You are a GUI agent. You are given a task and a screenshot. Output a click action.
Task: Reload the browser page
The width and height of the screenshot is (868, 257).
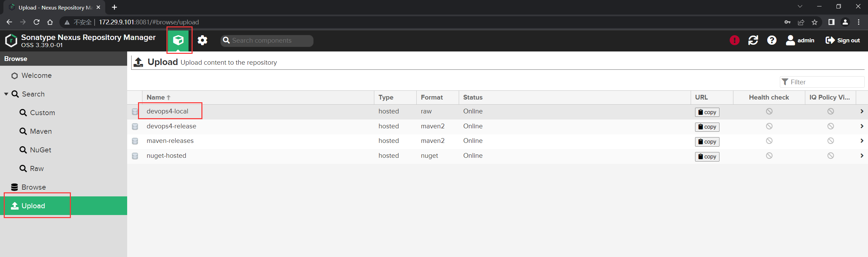click(x=37, y=22)
